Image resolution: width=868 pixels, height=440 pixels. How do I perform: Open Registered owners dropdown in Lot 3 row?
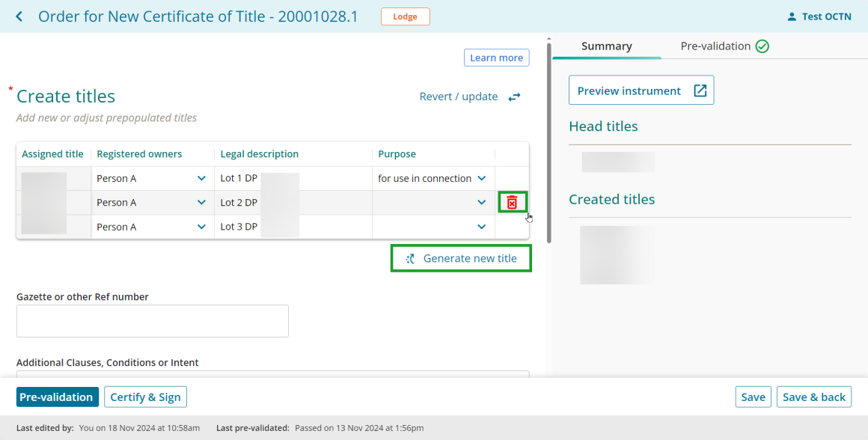click(x=201, y=227)
